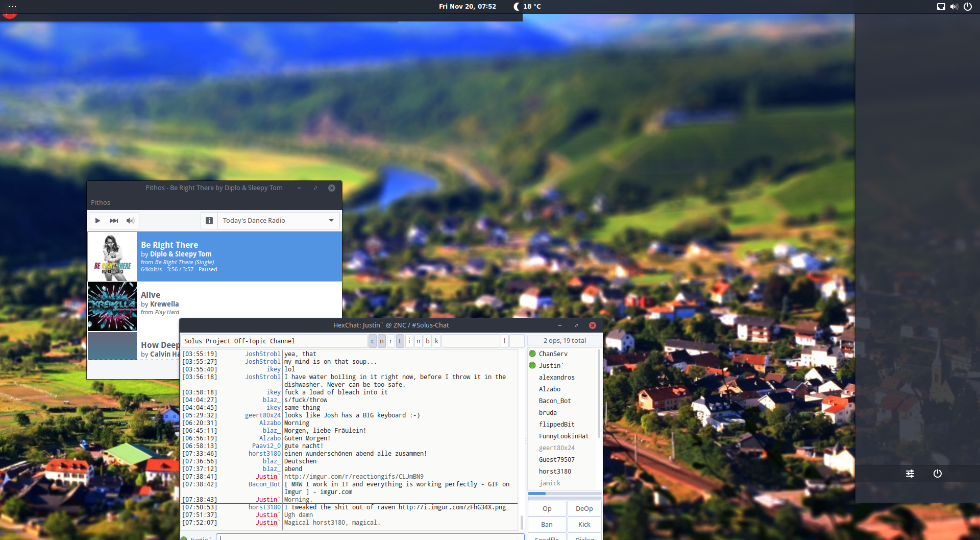Select Be Right There song row
This screenshot has height=540, width=980.
pos(214,256)
